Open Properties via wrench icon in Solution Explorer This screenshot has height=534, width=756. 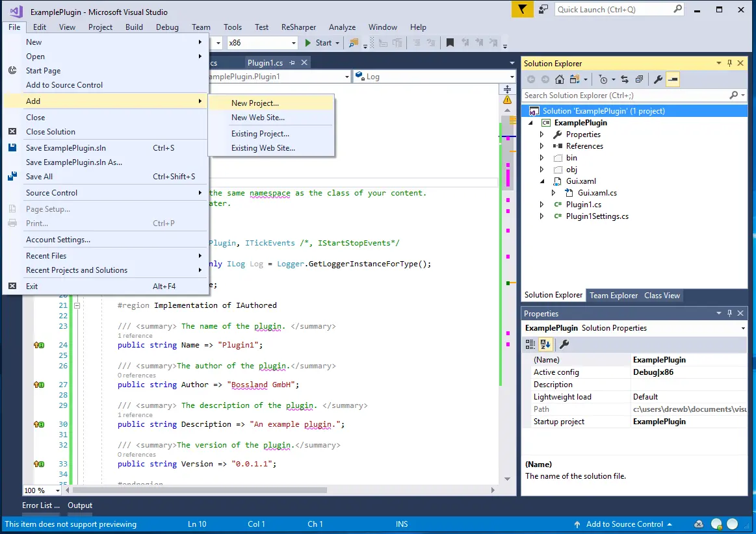(658, 79)
